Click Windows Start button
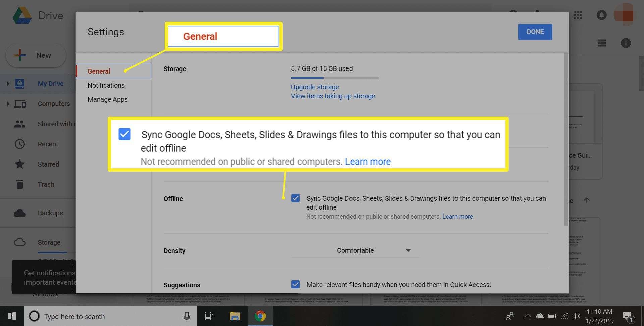The height and width of the screenshot is (326, 644). (x=12, y=316)
